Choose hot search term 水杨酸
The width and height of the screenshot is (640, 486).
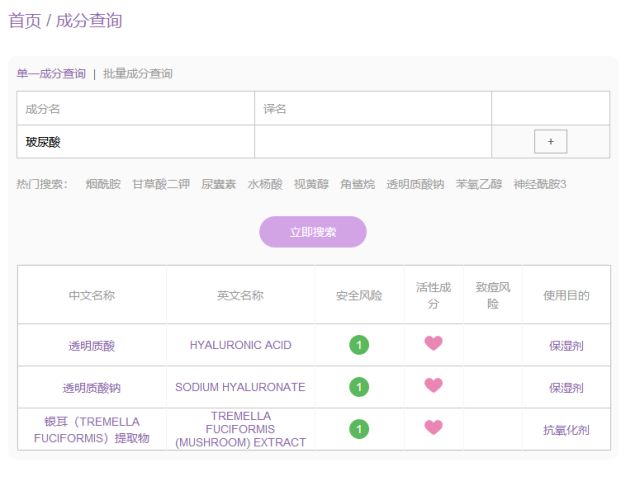265,184
